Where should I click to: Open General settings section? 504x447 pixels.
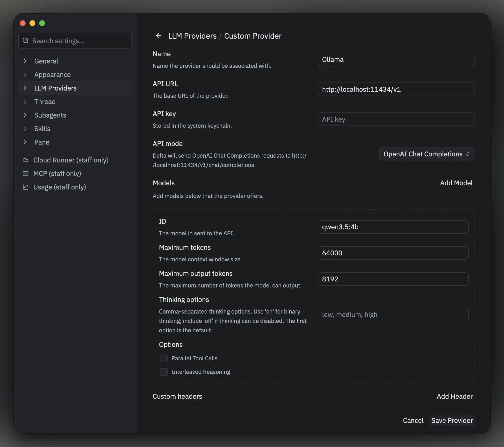click(75, 61)
